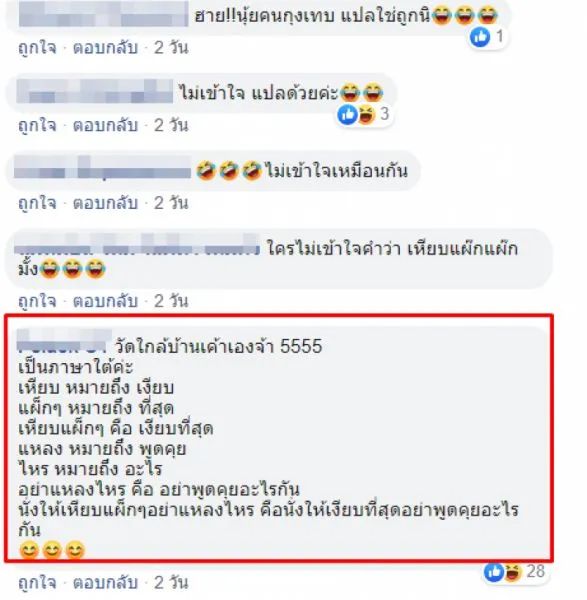Viewport: 587px width, 600px height.
Task: Click ตอบกลับ under ไม่เข้าใจเหมือนกัน comment
Action: (x=106, y=203)
